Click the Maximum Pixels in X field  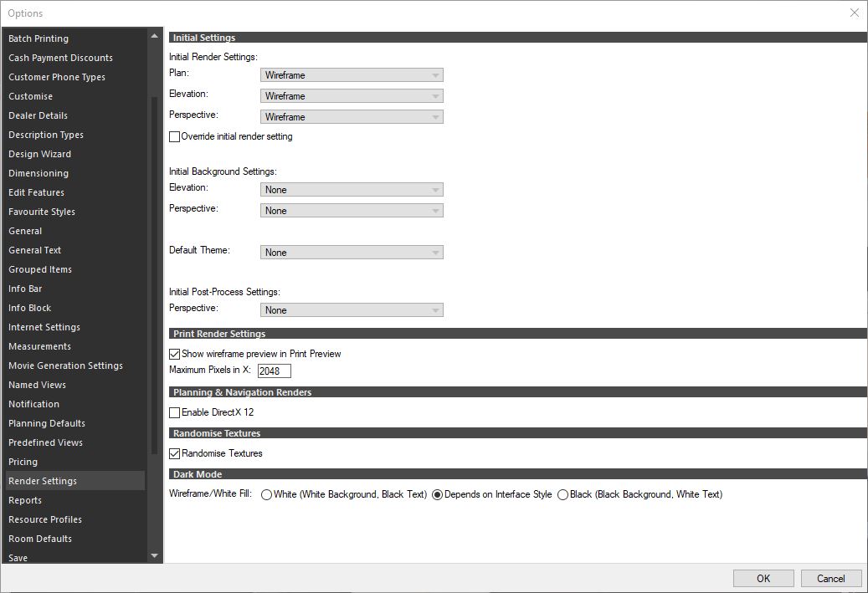(x=274, y=371)
